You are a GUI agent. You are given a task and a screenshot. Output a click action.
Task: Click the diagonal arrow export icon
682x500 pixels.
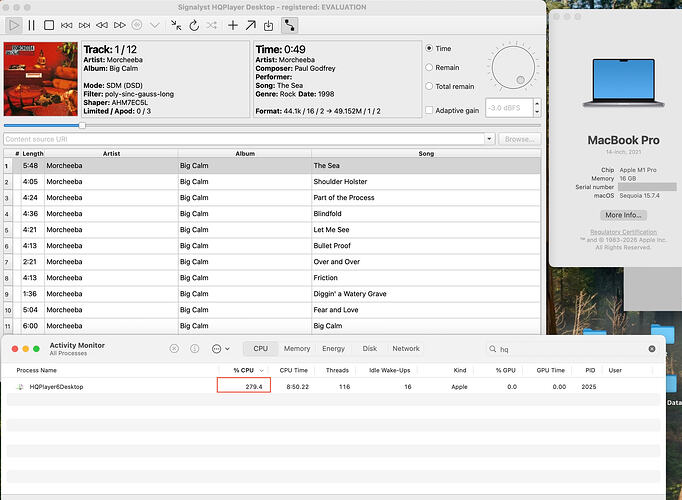click(251, 25)
